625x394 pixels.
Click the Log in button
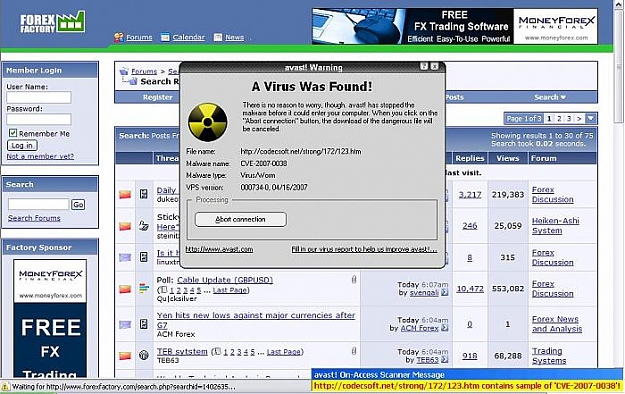[22, 146]
